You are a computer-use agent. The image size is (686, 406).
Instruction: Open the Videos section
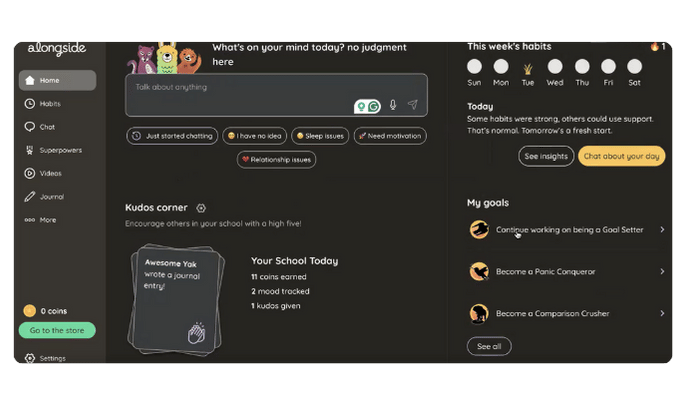click(x=43, y=173)
